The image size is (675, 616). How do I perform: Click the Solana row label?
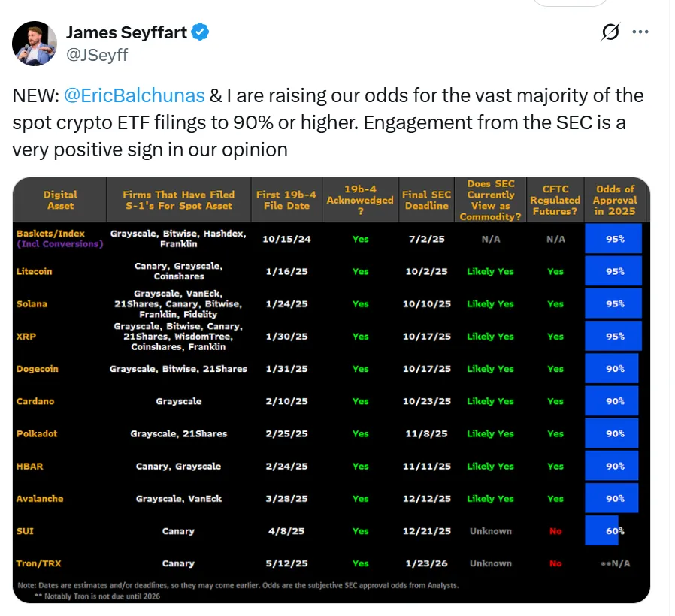[32, 304]
